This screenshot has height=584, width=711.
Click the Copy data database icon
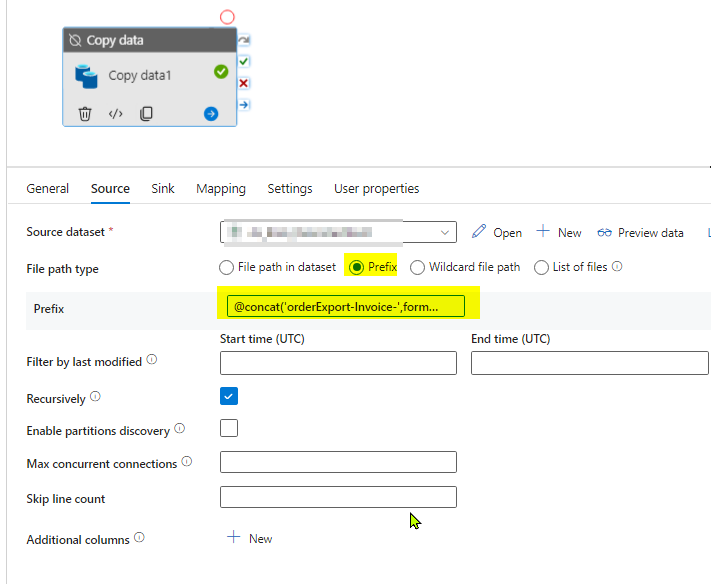86,76
